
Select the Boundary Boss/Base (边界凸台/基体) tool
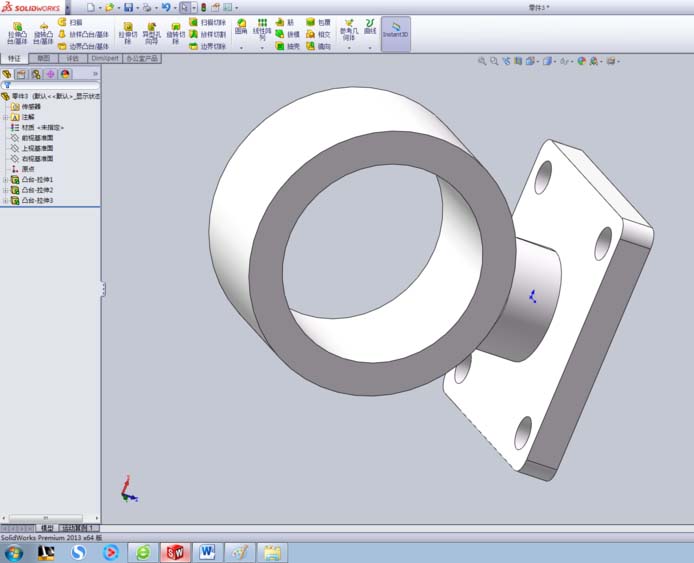(83, 46)
